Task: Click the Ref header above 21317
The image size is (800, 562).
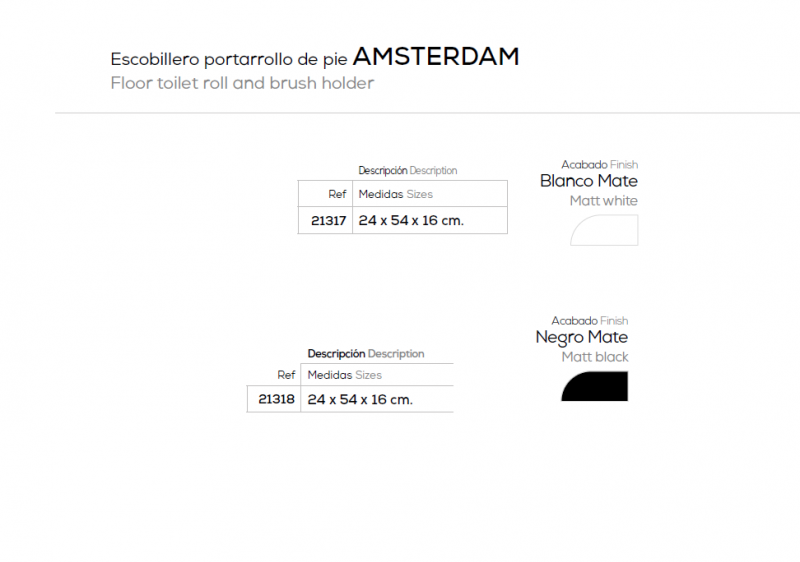Action: tap(337, 194)
